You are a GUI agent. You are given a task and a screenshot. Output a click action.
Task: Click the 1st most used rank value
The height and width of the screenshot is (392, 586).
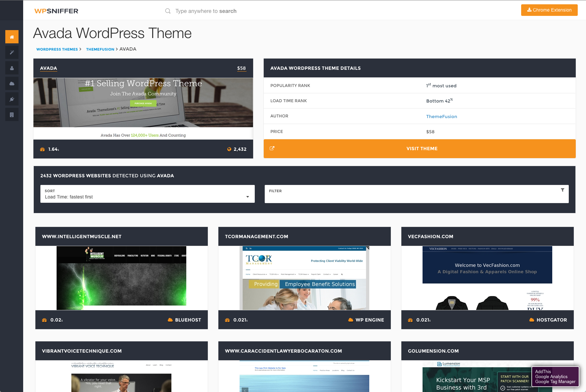(441, 85)
